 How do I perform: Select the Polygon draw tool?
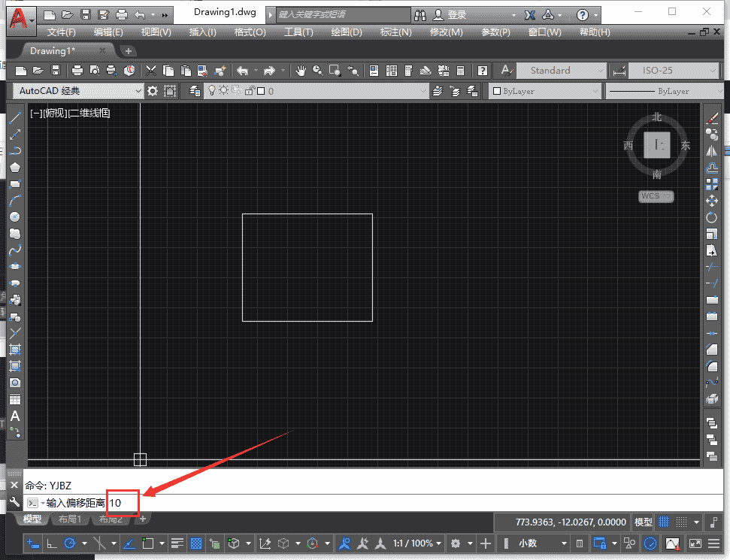click(15, 167)
